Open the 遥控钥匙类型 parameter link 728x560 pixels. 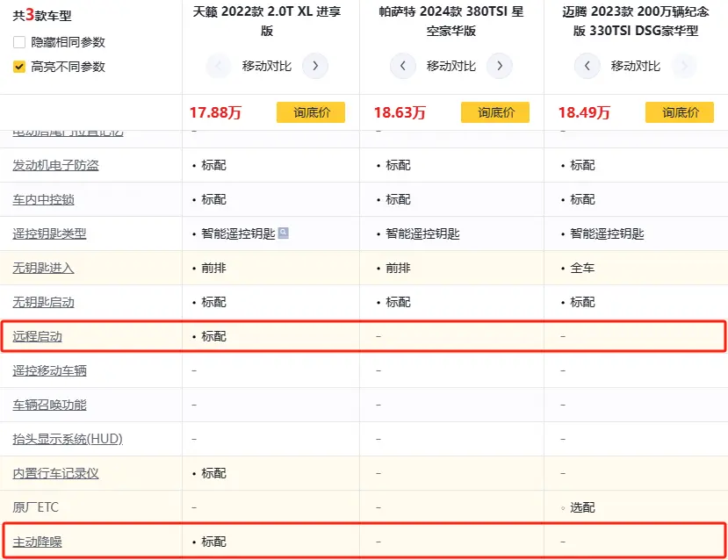[49, 233]
